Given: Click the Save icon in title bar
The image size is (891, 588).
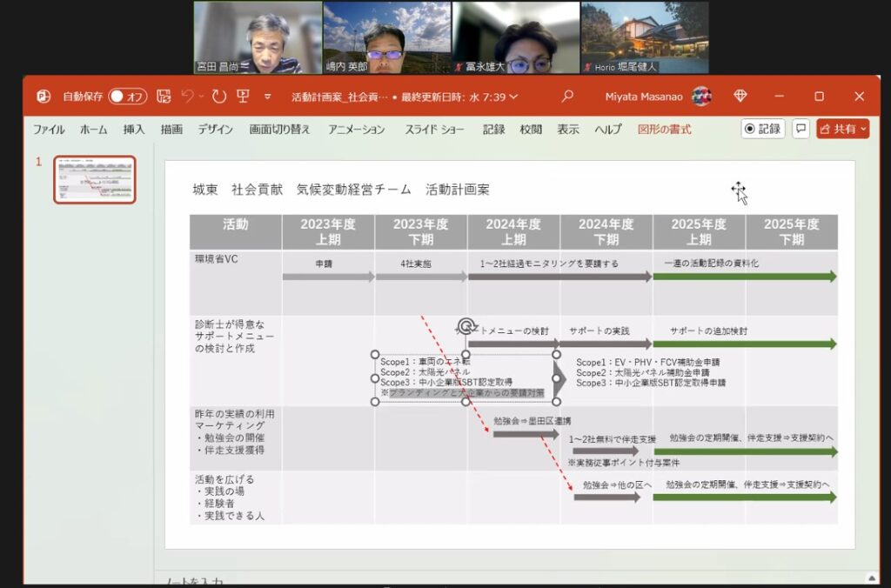Looking at the screenshot, I should click(x=164, y=97).
